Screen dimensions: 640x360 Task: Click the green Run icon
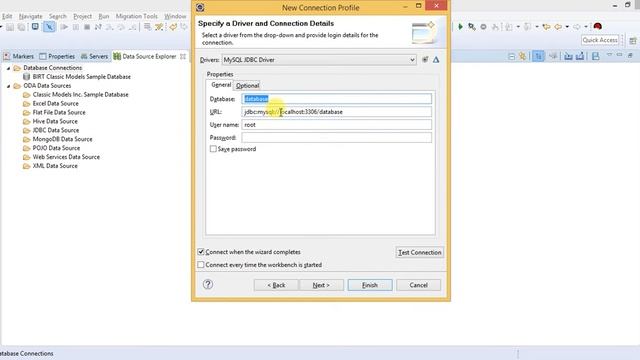tap(460, 27)
